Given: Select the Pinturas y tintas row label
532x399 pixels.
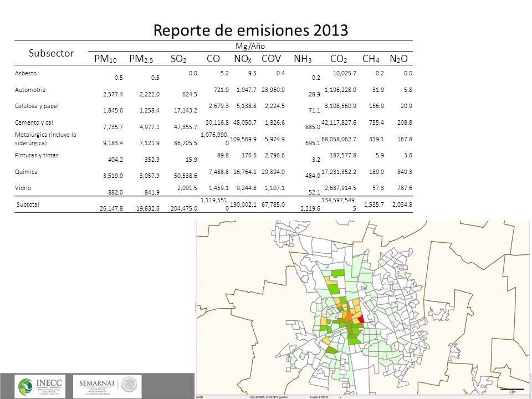Looking at the screenshot, I should (x=37, y=155).
